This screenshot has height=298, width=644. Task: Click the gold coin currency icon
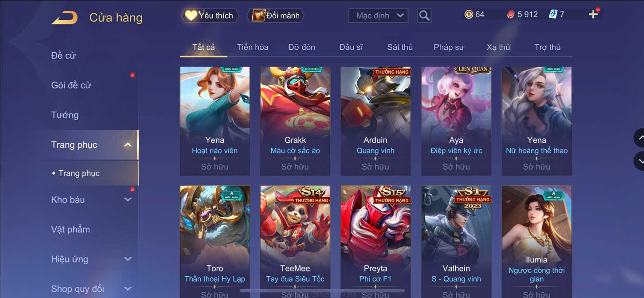point(468,14)
